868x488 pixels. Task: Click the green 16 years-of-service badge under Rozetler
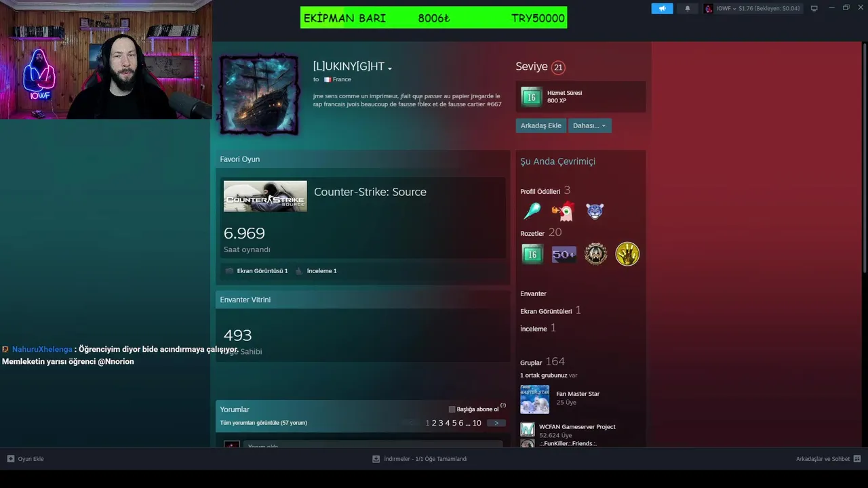[532, 254]
